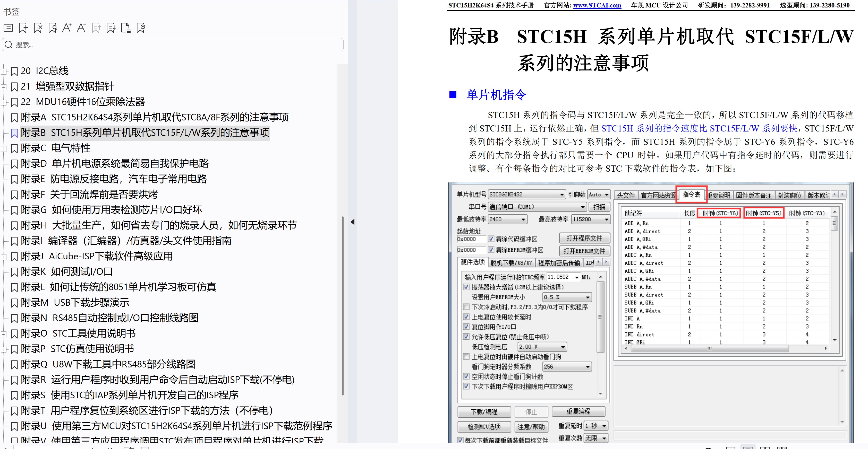
Task: Click the 检测MCU选项 button
Action: click(484, 427)
